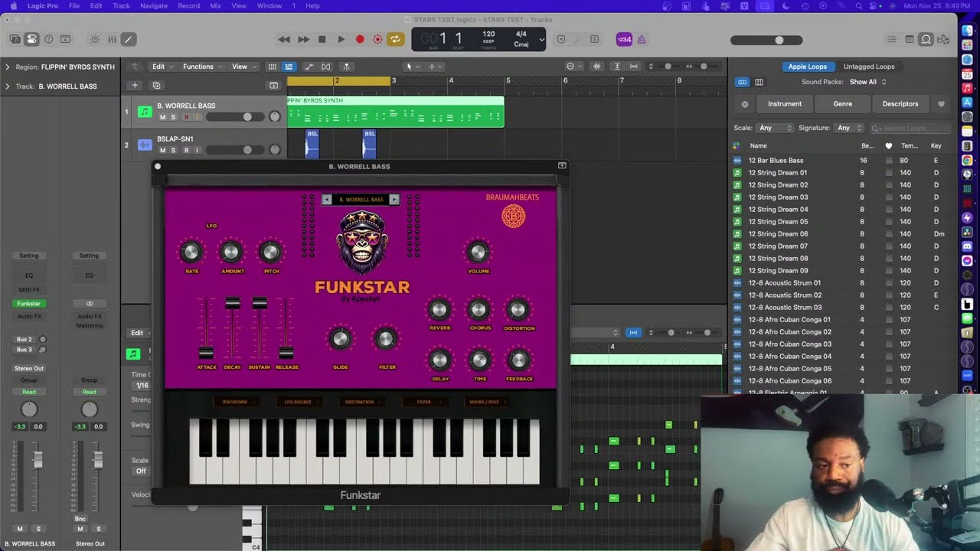Switch to the Untagged Loops tab

click(x=869, y=67)
